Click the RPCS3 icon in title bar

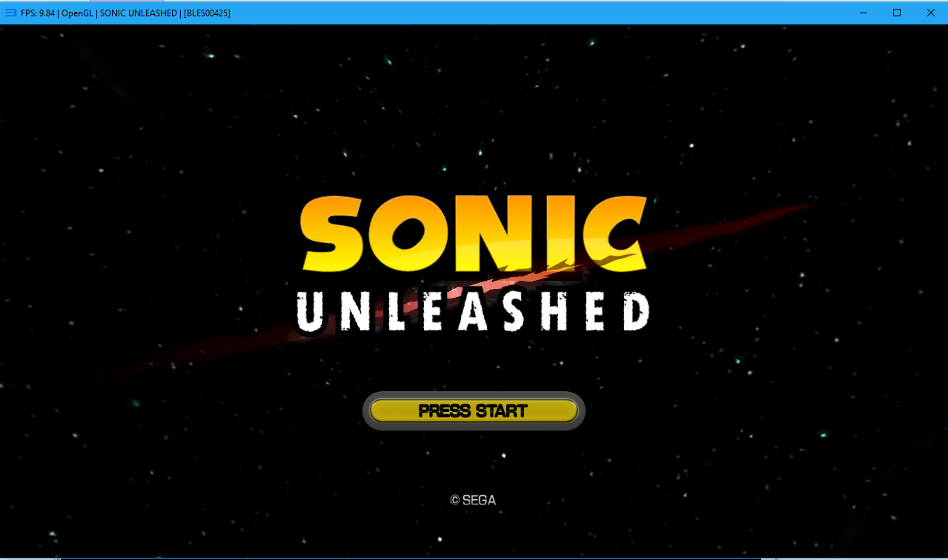click(11, 13)
